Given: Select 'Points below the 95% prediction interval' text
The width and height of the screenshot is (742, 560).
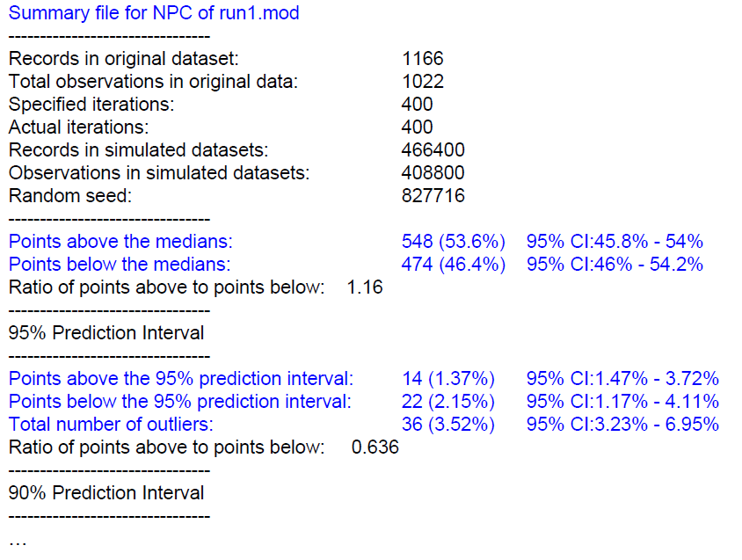Looking at the screenshot, I should click(x=180, y=402).
